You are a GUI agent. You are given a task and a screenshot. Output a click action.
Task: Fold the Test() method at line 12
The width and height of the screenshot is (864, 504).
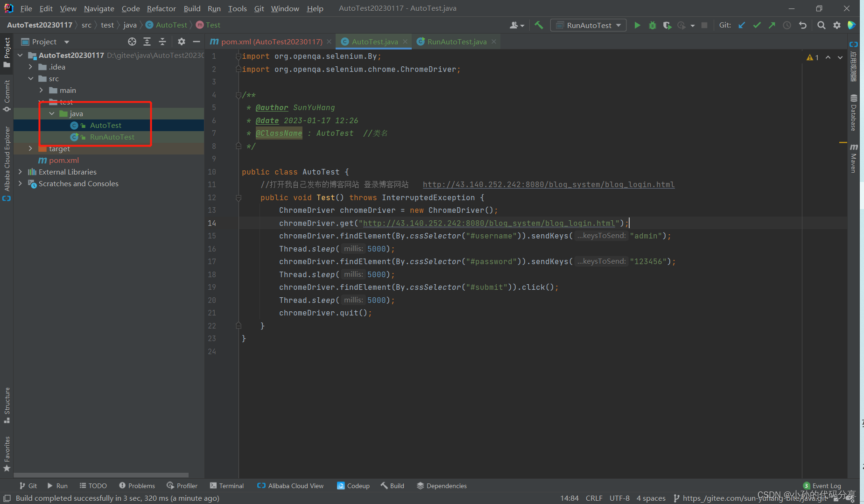click(x=239, y=198)
